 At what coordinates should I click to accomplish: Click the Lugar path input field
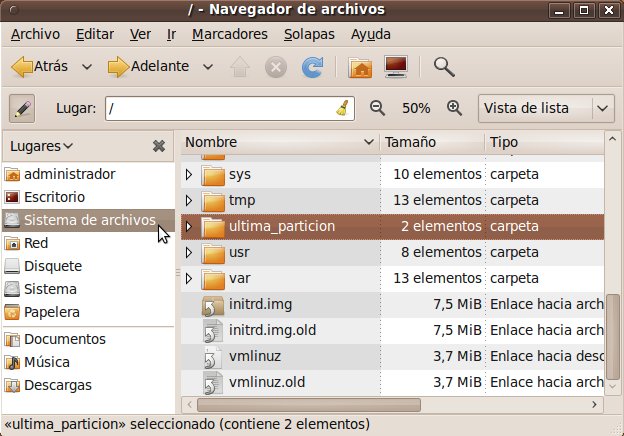click(230, 108)
